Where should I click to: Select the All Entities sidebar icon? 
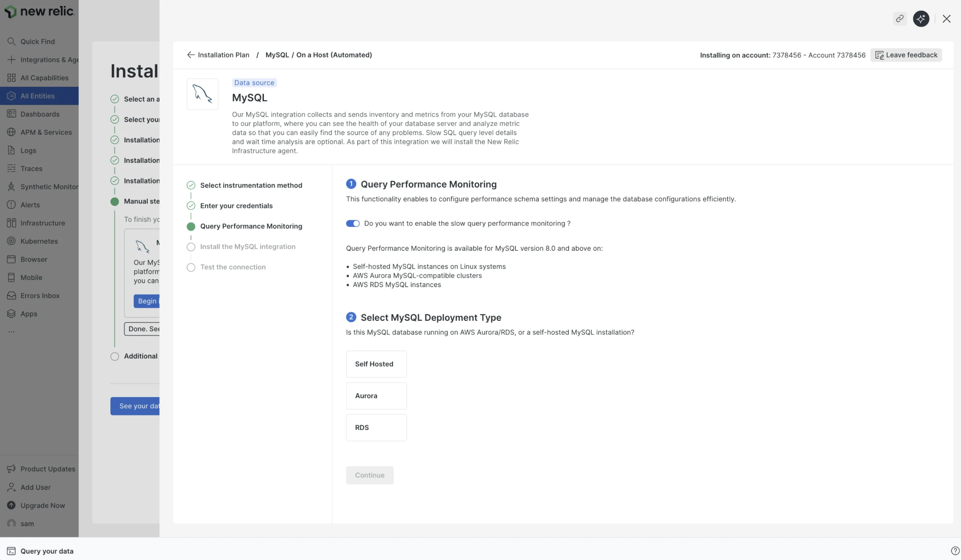[11, 96]
